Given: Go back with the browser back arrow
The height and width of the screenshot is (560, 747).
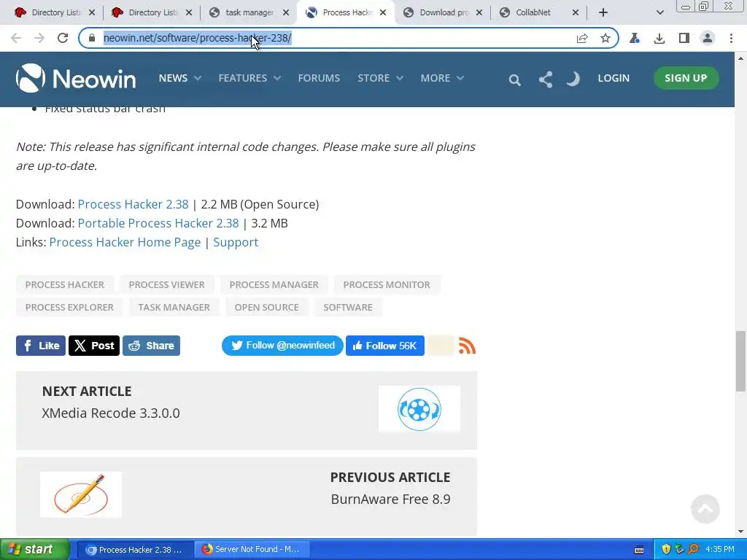Looking at the screenshot, I should point(16,38).
